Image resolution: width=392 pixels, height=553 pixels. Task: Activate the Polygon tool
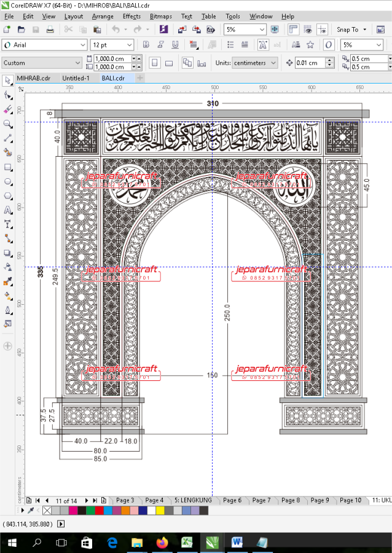click(8, 196)
